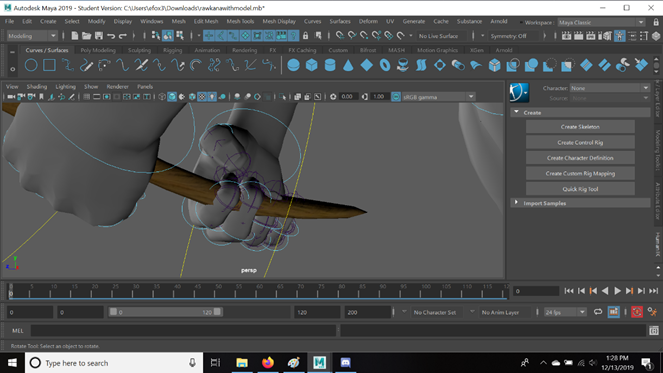Click the Redo arrow icon
Viewport: 663px width, 373px height.
click(123, 36)
